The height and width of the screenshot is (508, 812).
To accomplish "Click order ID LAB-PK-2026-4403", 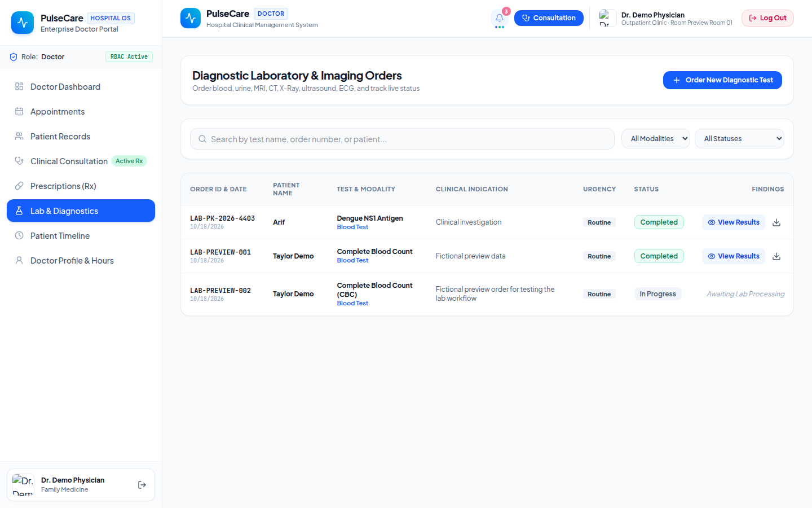I will [x=223, y=218].
